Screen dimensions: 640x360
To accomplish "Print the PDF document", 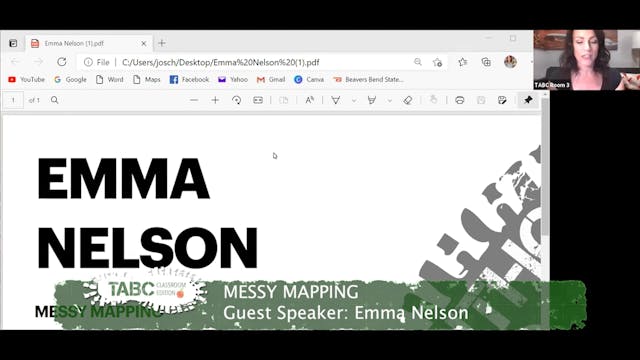I will [x=460, y=100].
